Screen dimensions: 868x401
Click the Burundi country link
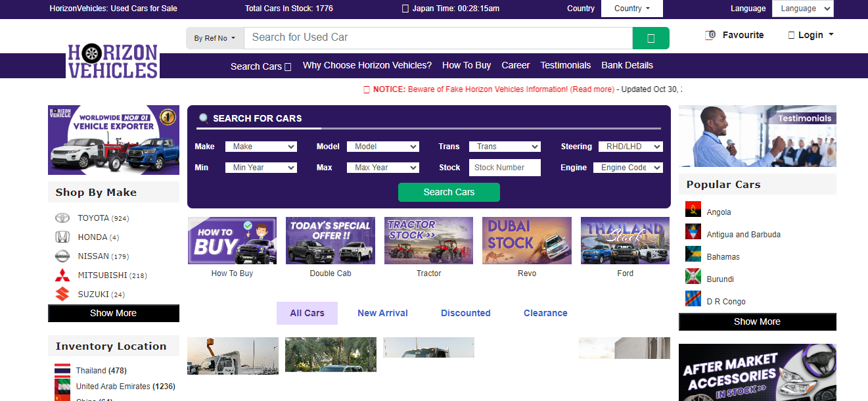tap(720, 279)
